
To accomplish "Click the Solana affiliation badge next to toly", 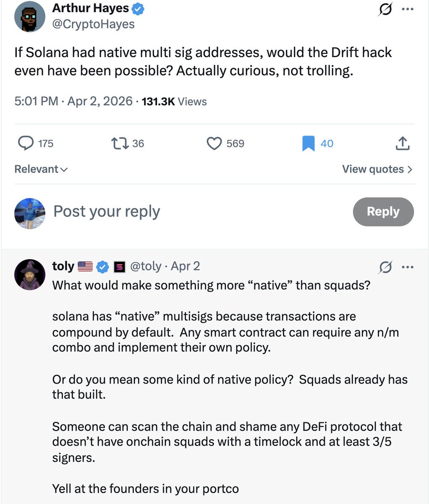I will 120,267.
